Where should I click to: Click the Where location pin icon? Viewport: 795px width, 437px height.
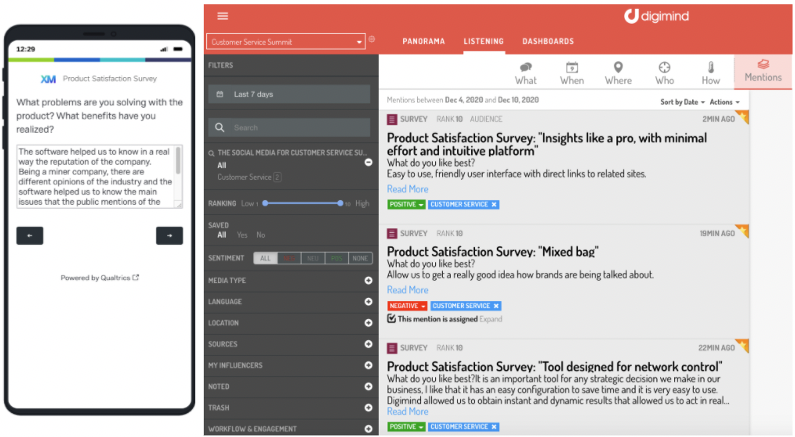[618, 68]
